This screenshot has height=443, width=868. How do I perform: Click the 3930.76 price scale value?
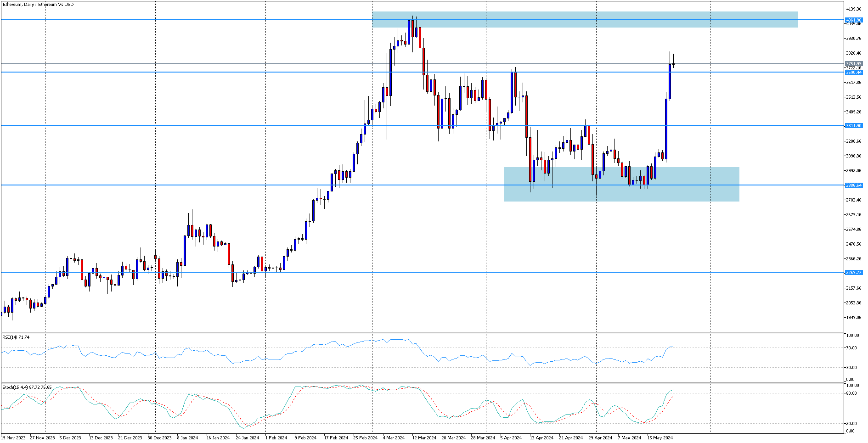pos(854,39)
